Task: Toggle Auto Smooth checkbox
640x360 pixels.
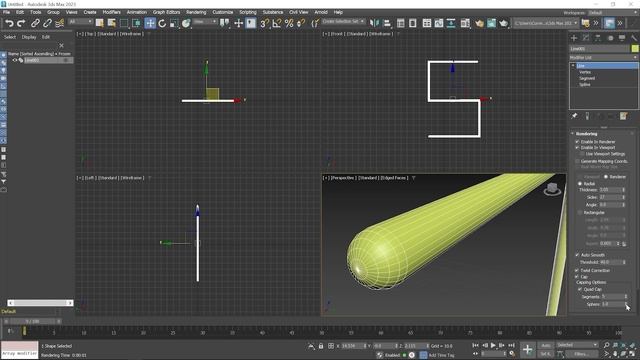Action: [x=577, y=255]
